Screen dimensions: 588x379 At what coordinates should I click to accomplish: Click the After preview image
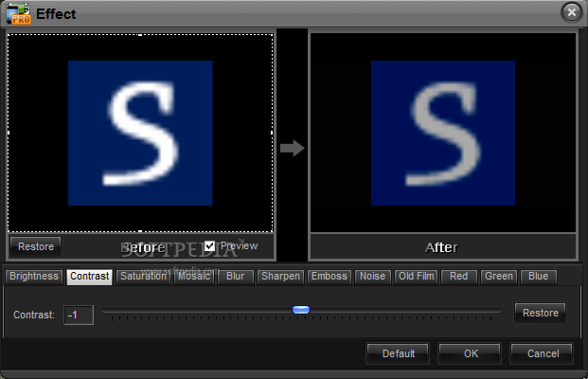click(x=443, y=133)
